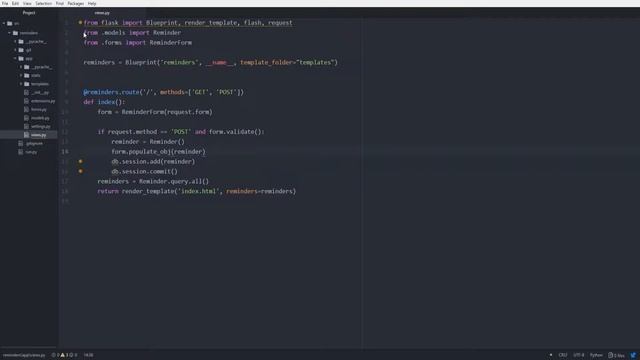This screenshot has width=640, height=360.
Task: Click line number 14 in the gutter
Action: click(x=65, y=151)
